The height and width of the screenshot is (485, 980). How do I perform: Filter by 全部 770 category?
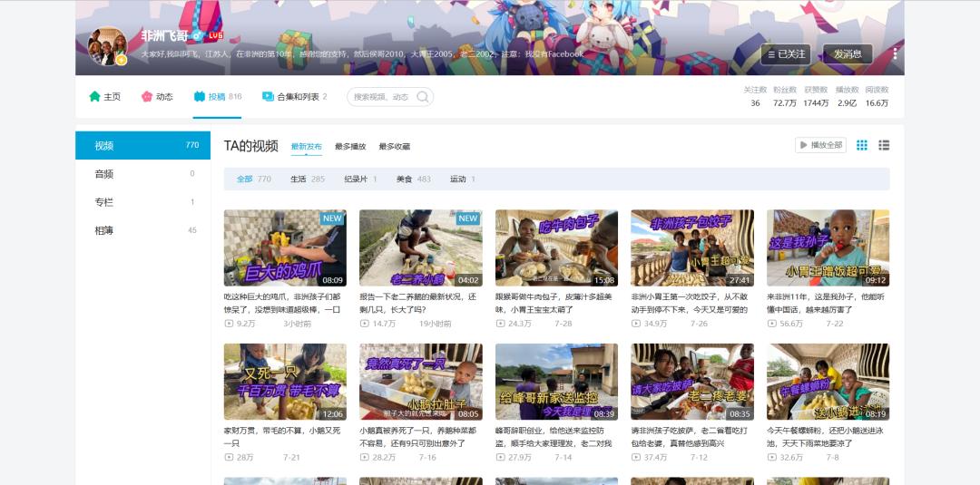tap(254, 179)
